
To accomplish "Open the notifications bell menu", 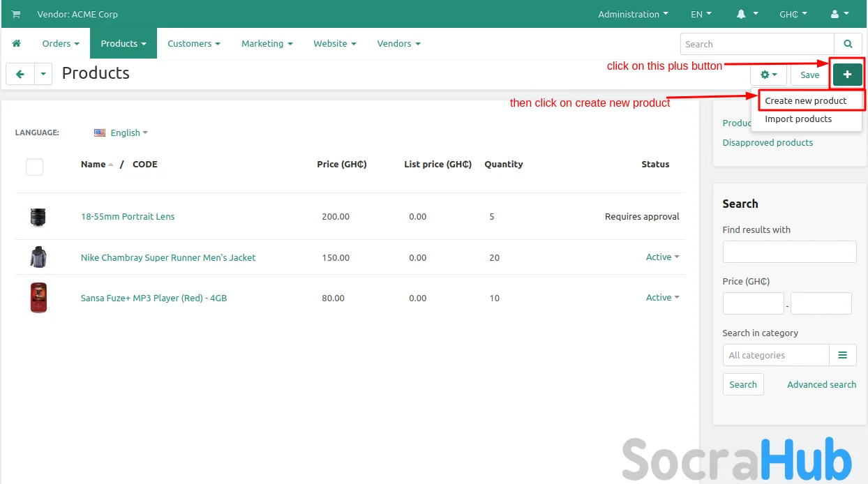I will (x=745, y=14).
